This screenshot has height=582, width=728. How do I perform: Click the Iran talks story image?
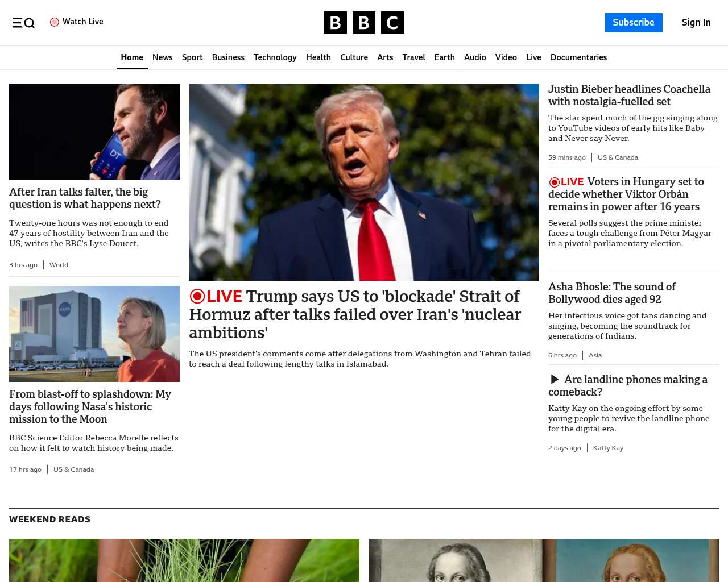point(94,131)
